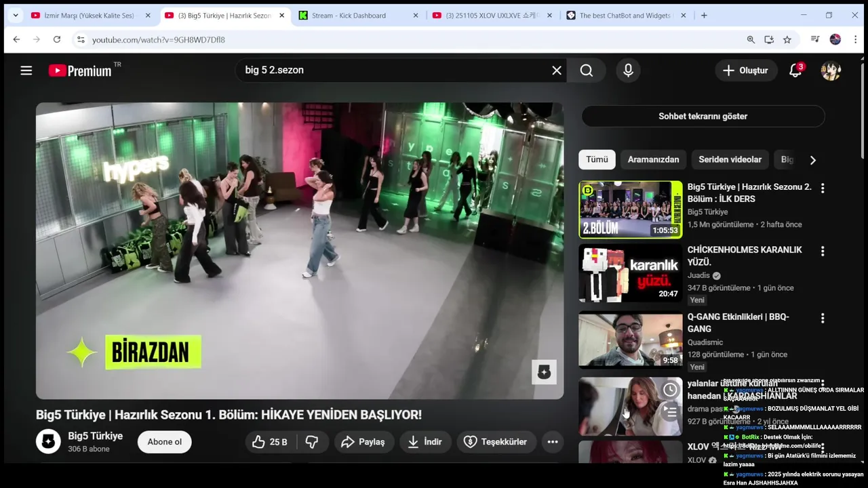The image size is (868, 488).
Task: Add KARDASHIANLAR video to queue
Action: click(x=670, y=411)
